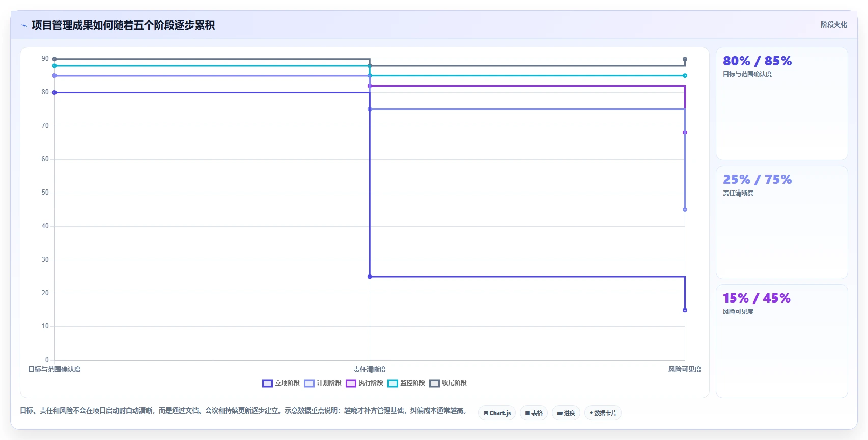This screenshot has height=440, width=868.
Task: Click the 执行阶段 data point at 68
Action: click(685, 133)
